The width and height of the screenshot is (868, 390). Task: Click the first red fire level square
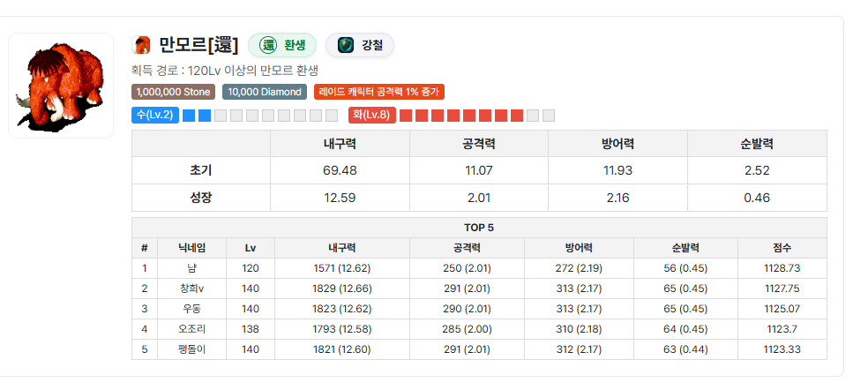tap(406, 116)
